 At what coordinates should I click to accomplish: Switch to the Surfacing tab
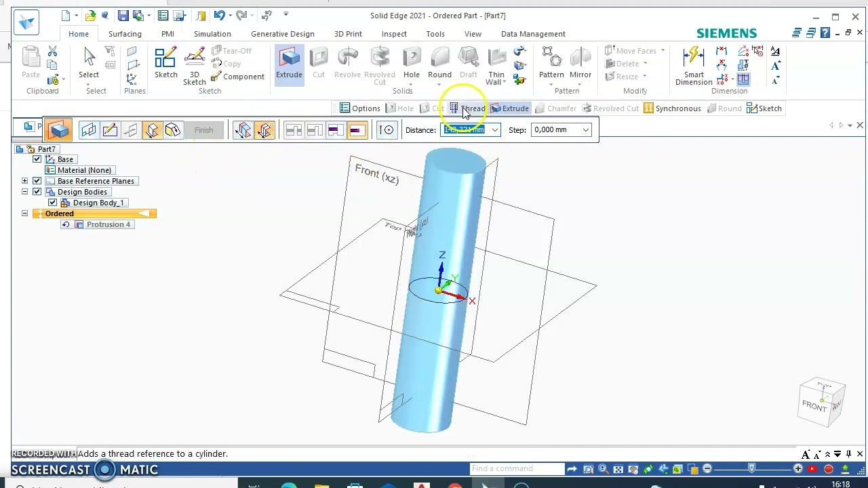125,34
